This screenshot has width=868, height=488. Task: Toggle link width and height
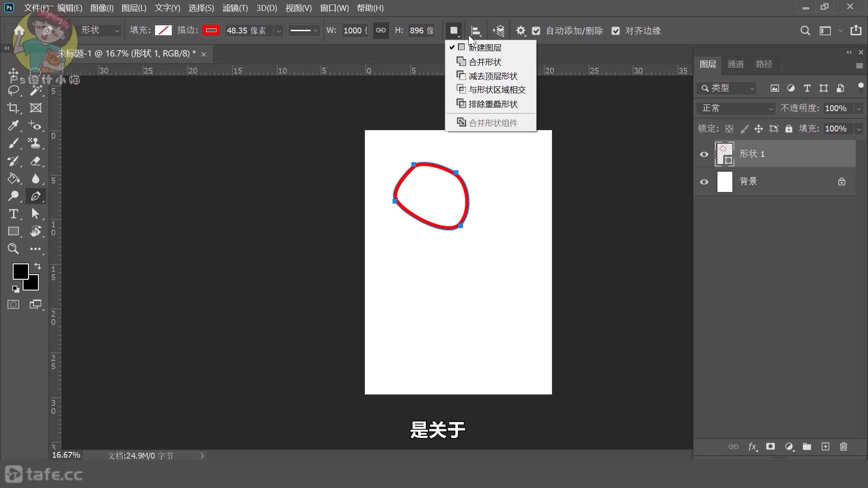coord(381,30)
